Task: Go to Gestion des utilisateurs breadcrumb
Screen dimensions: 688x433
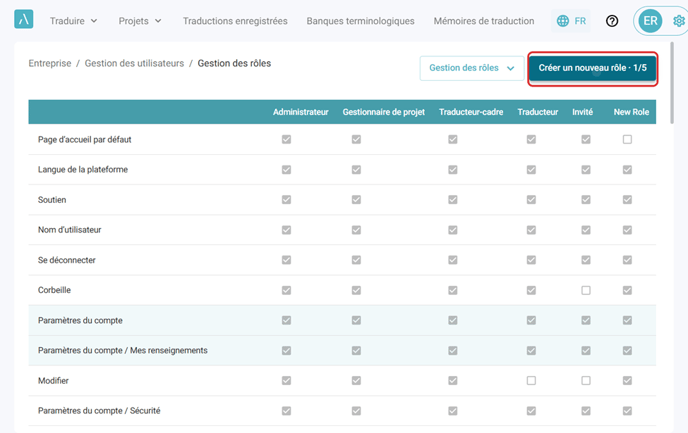Action: [134, 63]
